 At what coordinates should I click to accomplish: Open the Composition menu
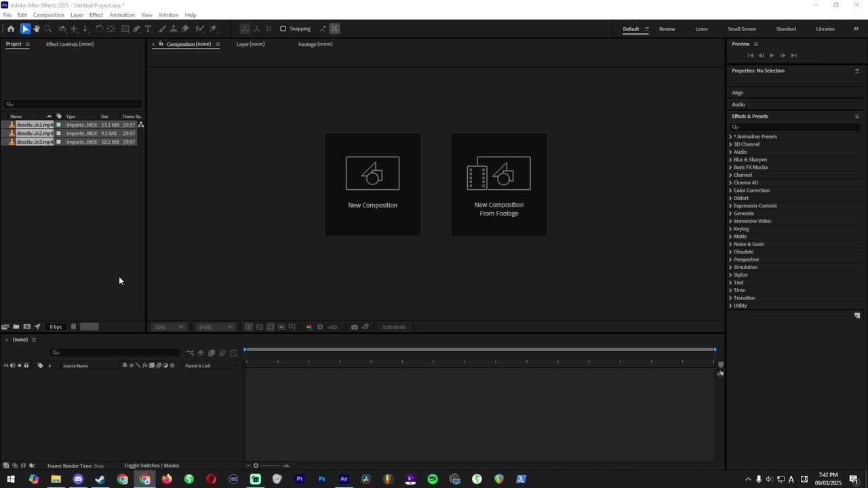tap(49, 15)
